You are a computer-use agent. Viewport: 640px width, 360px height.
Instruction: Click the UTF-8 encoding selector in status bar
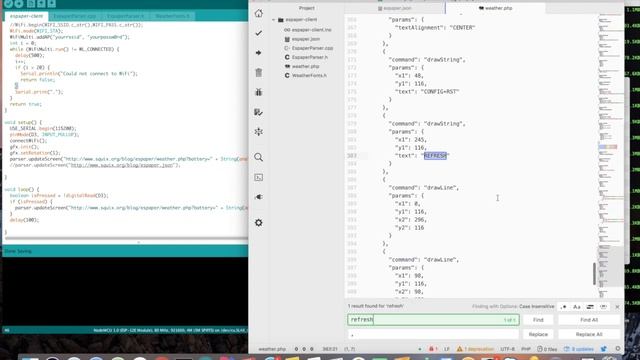507,349
